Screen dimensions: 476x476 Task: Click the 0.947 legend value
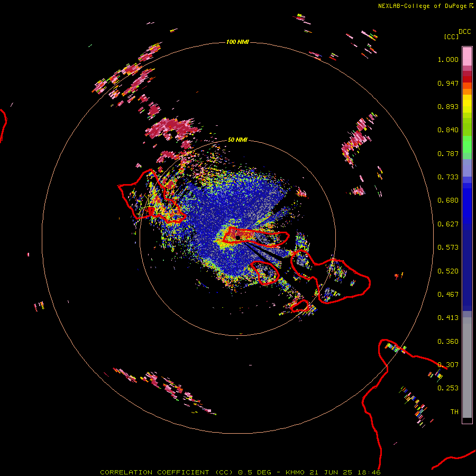448,83
